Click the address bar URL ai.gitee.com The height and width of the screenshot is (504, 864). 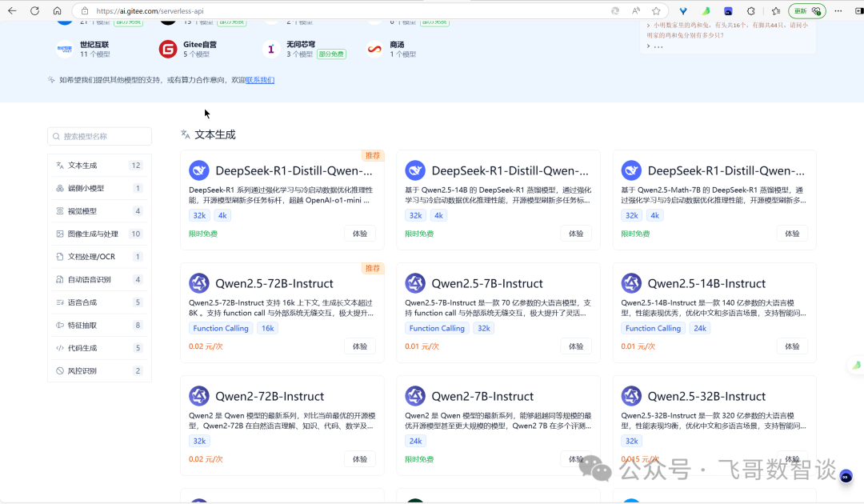point(150,10)
